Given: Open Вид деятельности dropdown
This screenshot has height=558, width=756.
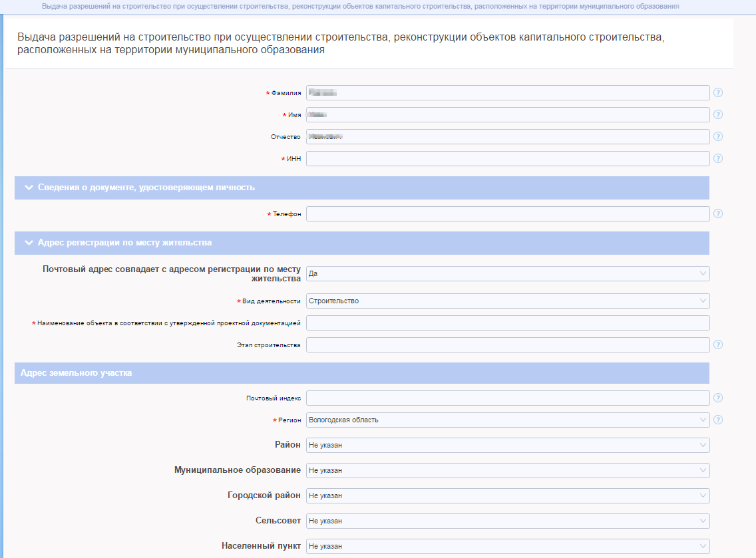Looking at the screenshot, I should click(507, 301).
